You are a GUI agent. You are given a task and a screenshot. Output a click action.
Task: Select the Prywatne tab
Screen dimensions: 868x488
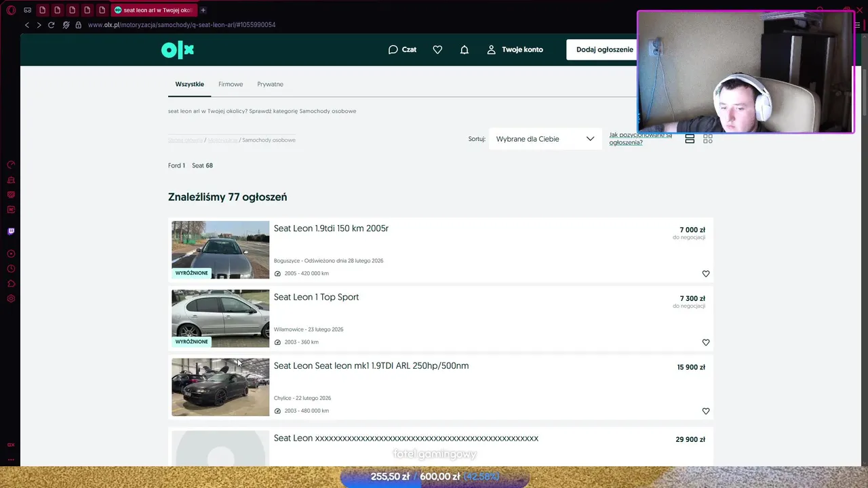click(x=270, y=84)
